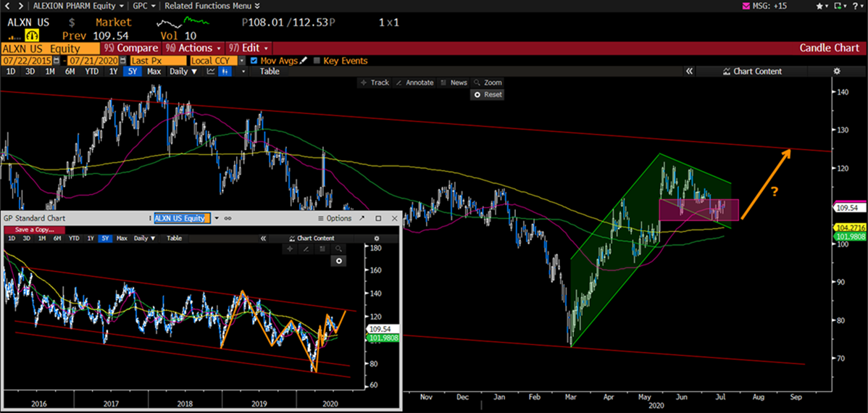Open Daily periodicity dropdown on main chart
The width and height of the screenshot is (868, 413).
point(183,72)
